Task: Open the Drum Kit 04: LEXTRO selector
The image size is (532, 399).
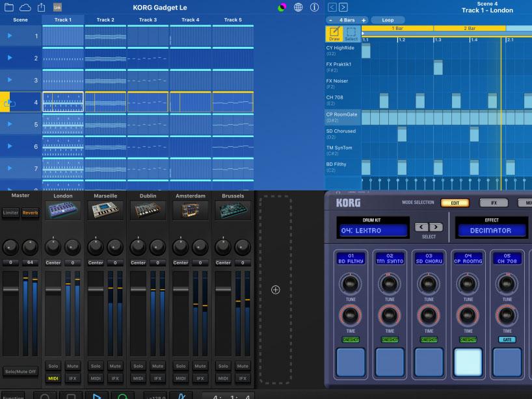Action: click(x=373, y=230)
